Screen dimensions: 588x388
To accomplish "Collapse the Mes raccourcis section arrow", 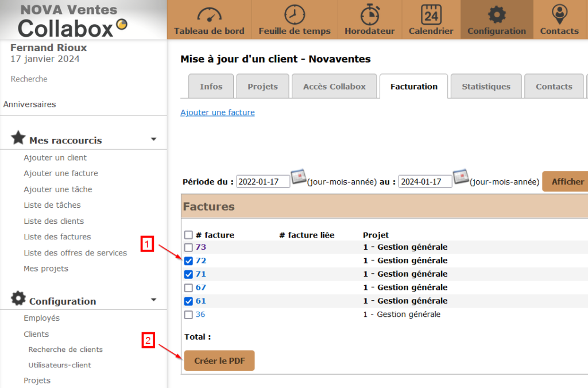I will pos(153,139).
